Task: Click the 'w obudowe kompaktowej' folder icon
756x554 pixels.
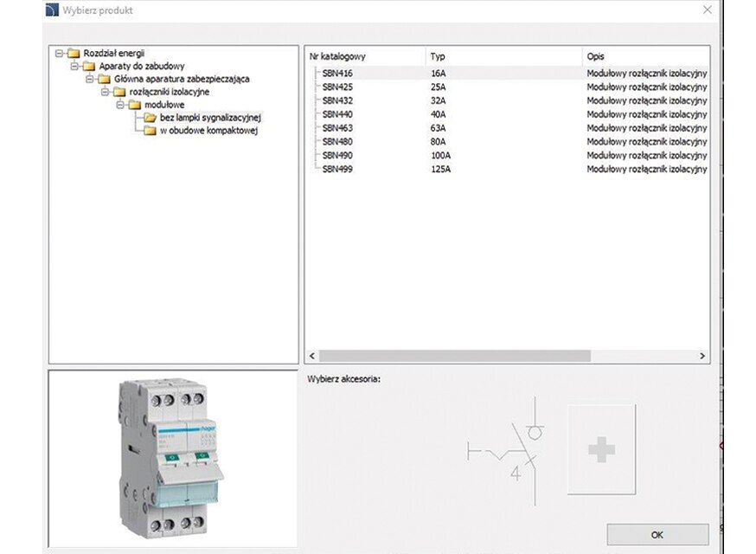Action: pyautogui.click(x=150, y=131)
